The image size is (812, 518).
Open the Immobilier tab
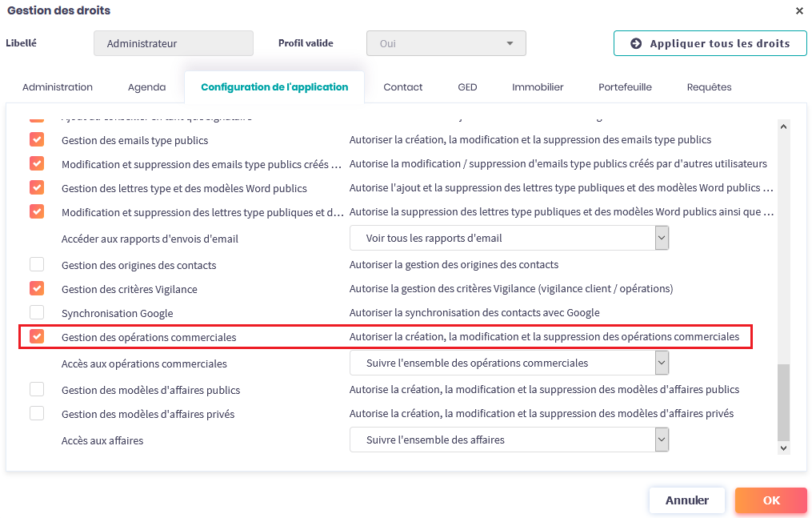(x=538, y=87)
